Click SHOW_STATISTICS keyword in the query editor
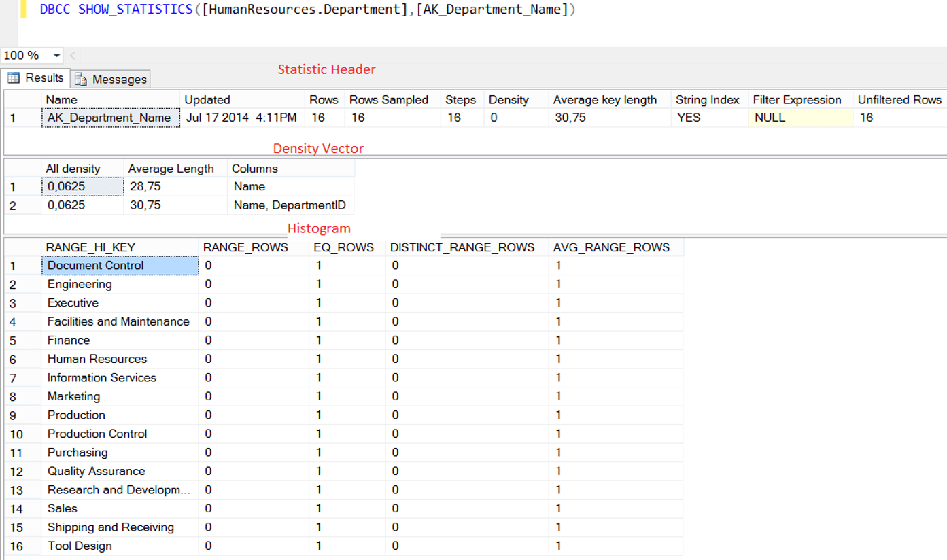 135,10
